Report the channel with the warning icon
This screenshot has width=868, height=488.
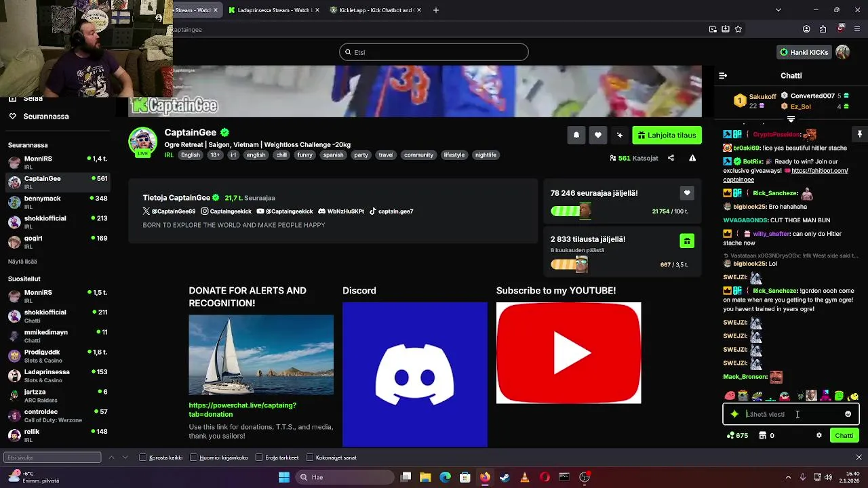[692, 158]
